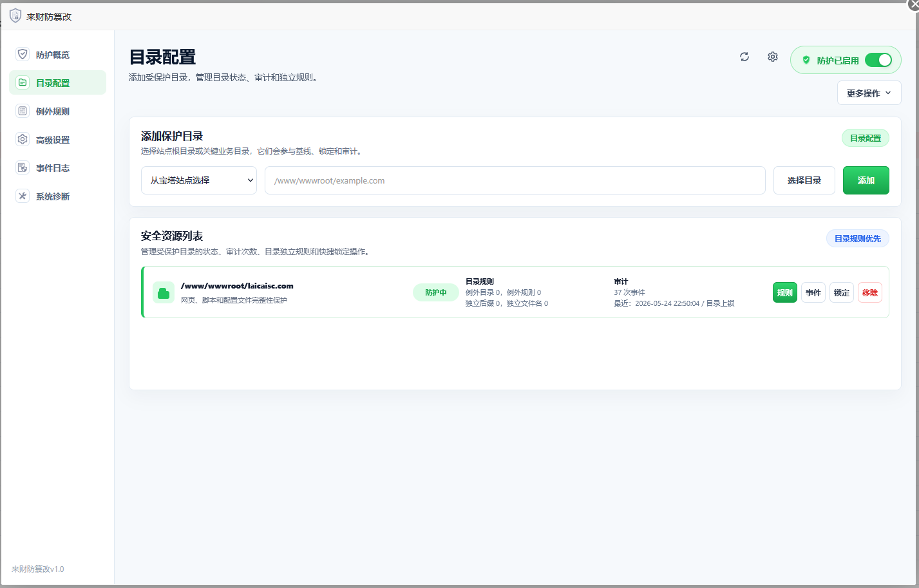Click the 目录配置 folder sidebar icon
Screen dimensions: 919x588
pyautogui.click(x=23, y=82)
